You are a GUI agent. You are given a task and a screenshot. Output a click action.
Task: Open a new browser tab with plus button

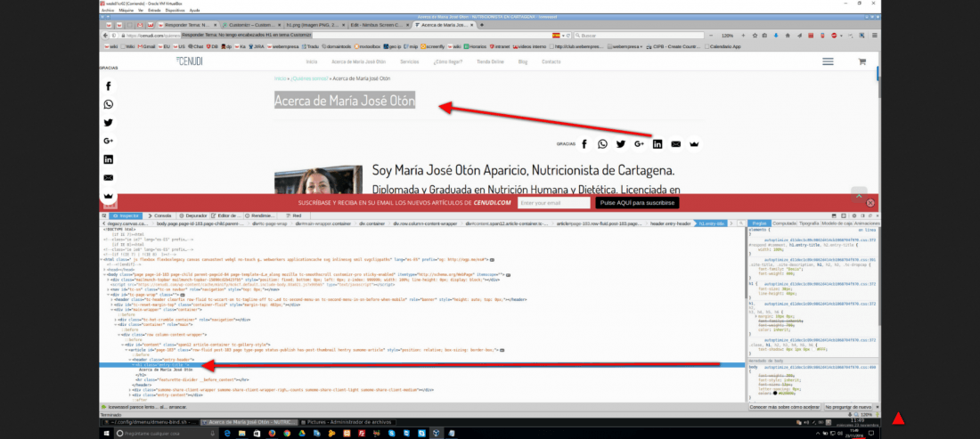(x=482, y=25)
